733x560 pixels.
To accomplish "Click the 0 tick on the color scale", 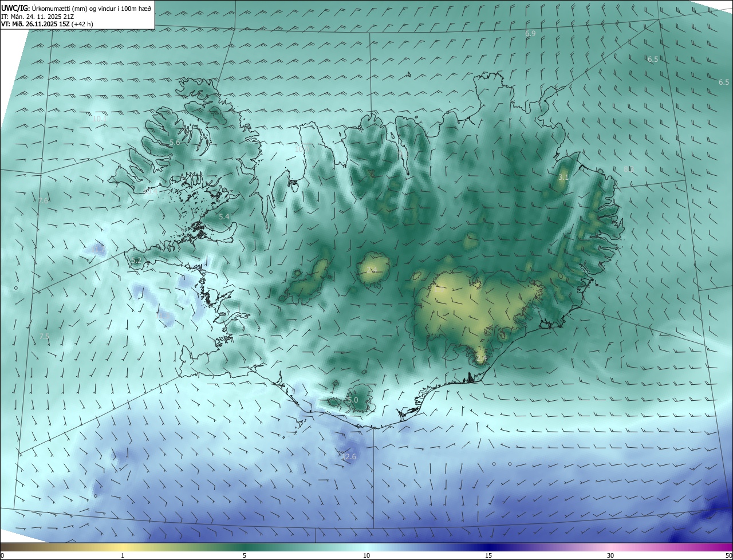I will (x=2, y=555).
